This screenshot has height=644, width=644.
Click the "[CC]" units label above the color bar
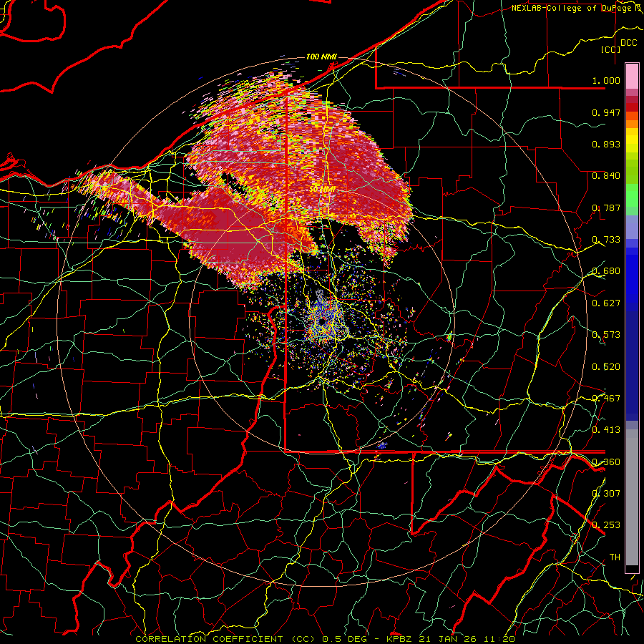tap(611, 49)
